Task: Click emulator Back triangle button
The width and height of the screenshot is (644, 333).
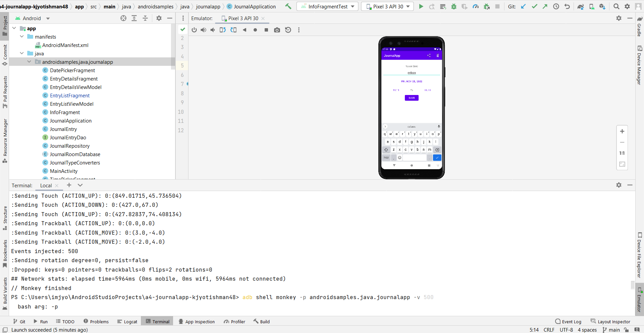Action: tap(245, 30)
